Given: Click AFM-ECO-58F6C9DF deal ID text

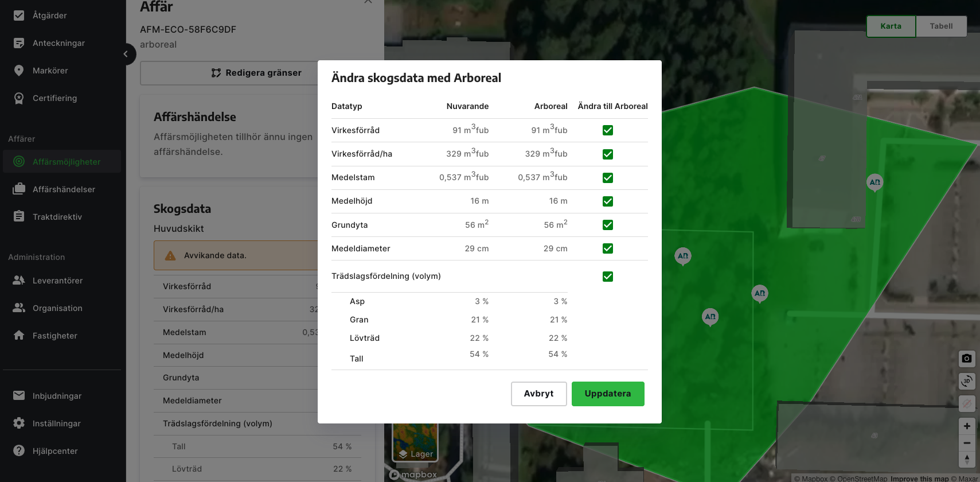Looking at the screenshot, I should pyautogui.click(x=188, y=29).
